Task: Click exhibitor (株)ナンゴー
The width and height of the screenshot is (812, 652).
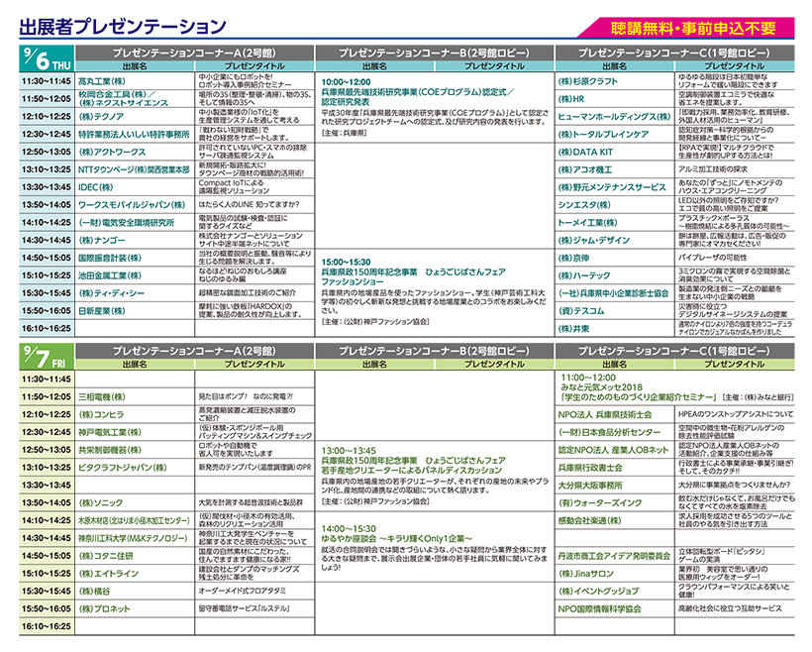Action: (102, 240)
